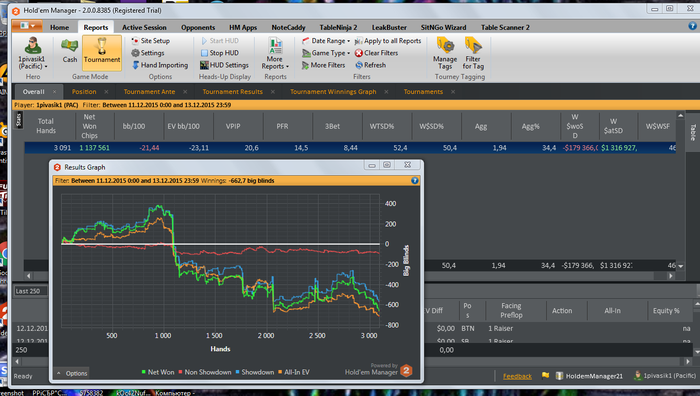Open NoteCaddy ribbon tab
700x396 pixels.
[288, 27]
